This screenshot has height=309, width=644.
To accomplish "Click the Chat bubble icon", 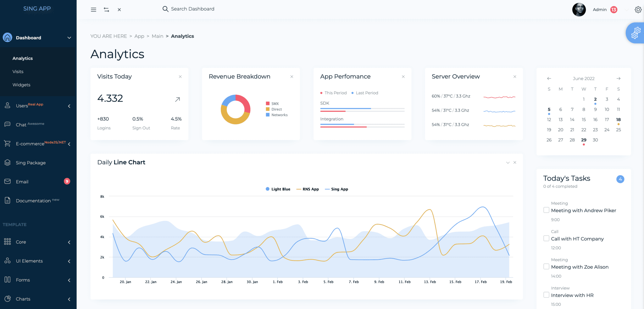I will coord(8,124).
